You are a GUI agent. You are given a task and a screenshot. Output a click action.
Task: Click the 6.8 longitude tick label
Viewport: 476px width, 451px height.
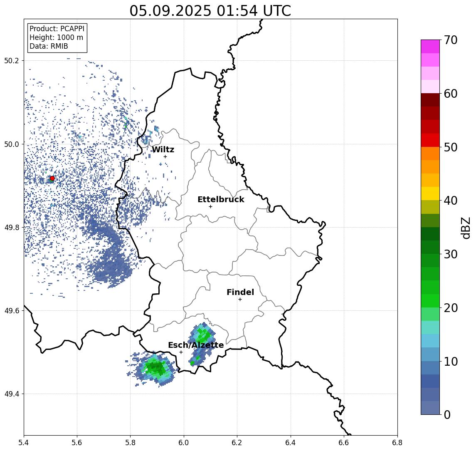point(397,443)
